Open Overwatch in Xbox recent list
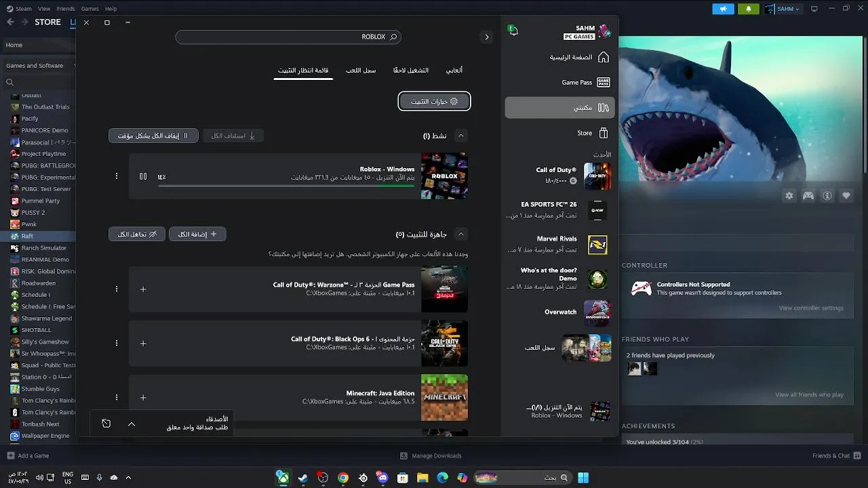 [560, 312]
